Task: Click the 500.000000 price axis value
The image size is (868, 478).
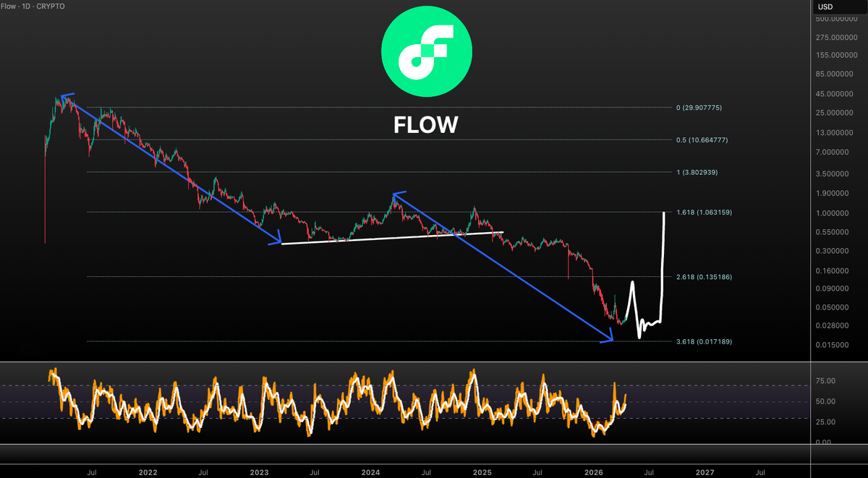Action: tap(836, 18)
